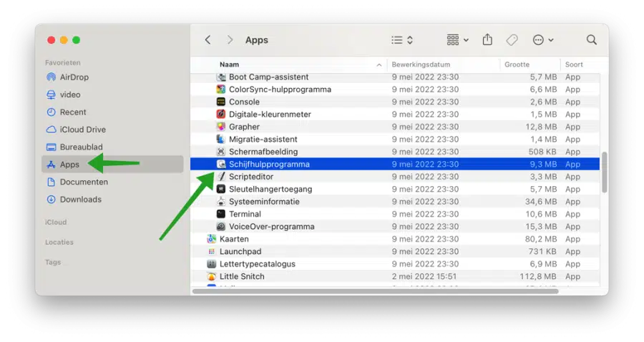644x342 pixels.
Task: Click the Launchpad app icon
Action: pos(212,251)
